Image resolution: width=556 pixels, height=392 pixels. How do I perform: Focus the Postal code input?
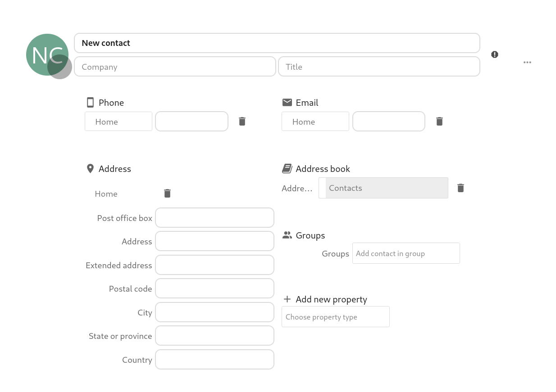[214, 288]
